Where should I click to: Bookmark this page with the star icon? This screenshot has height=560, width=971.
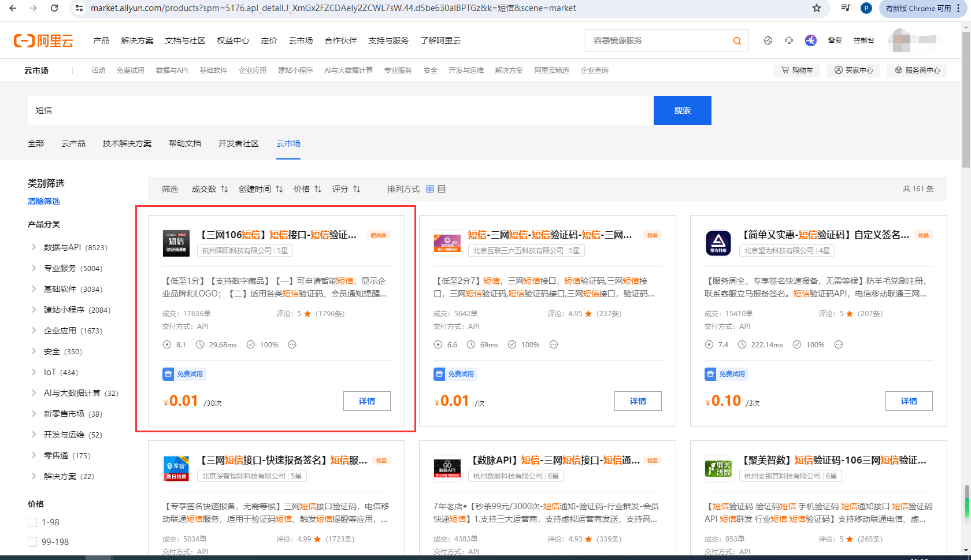[x=817, y=8]
